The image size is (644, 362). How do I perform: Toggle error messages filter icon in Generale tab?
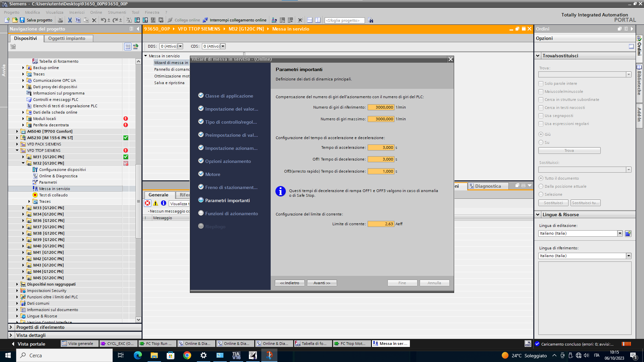click(x=148, y=203)
